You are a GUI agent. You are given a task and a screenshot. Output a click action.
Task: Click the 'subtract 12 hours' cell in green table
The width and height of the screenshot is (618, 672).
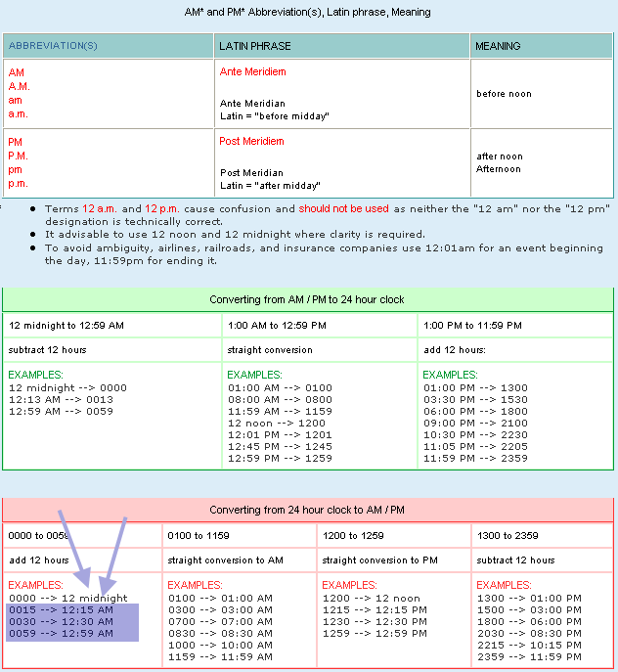(x=111, y=350)
